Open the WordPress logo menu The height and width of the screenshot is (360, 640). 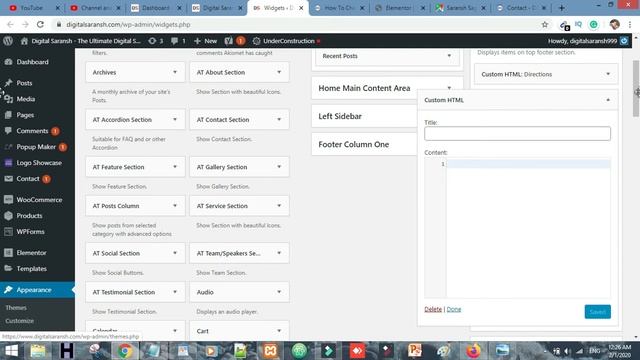8,41
